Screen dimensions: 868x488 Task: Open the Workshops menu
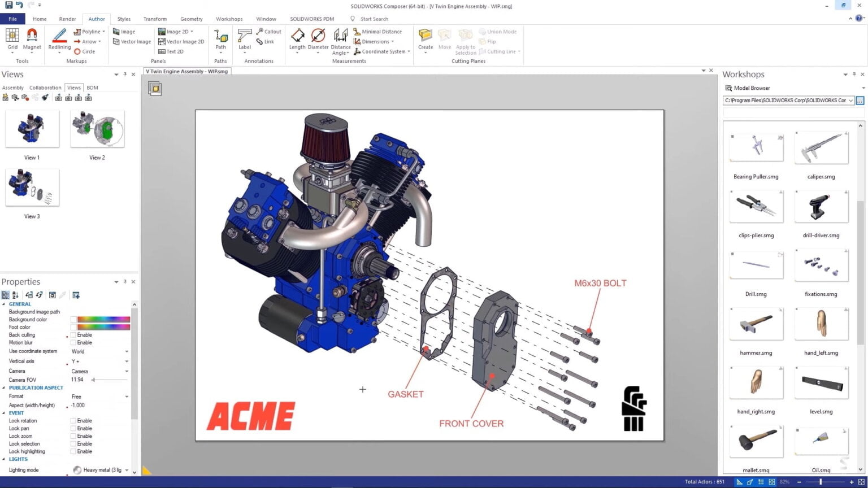(x=229, y=19)
